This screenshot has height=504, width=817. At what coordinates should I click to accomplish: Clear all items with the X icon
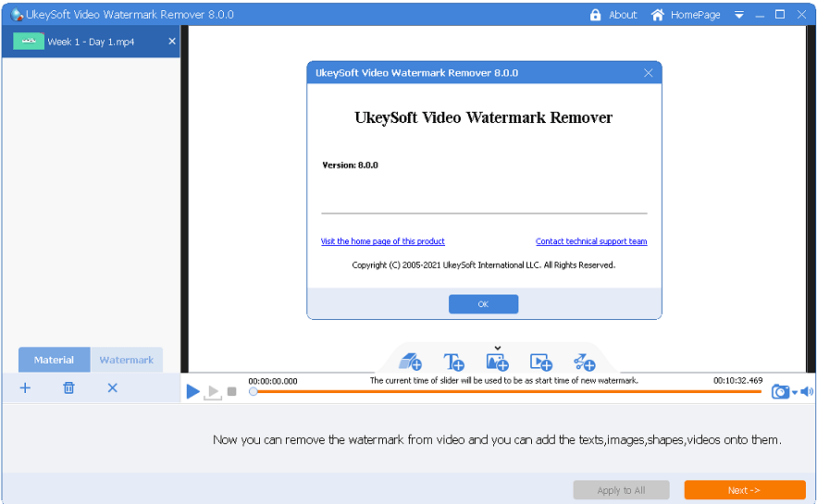[113, 387]
